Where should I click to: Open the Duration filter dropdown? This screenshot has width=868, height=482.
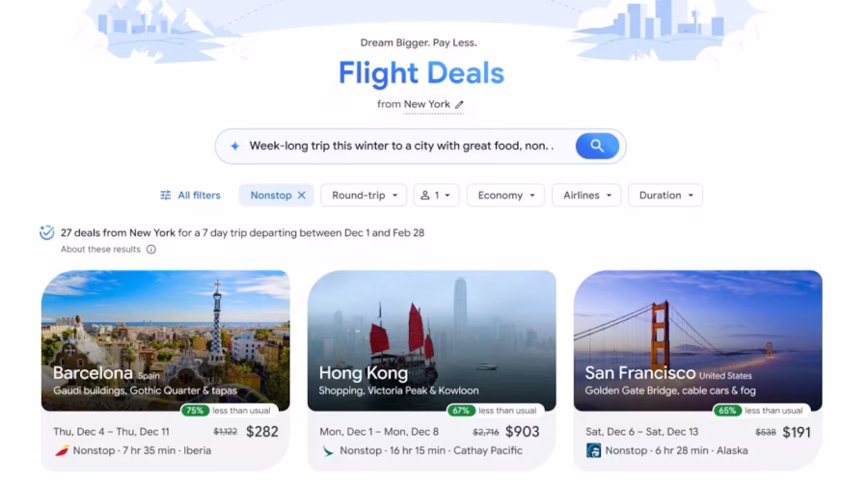665,196
